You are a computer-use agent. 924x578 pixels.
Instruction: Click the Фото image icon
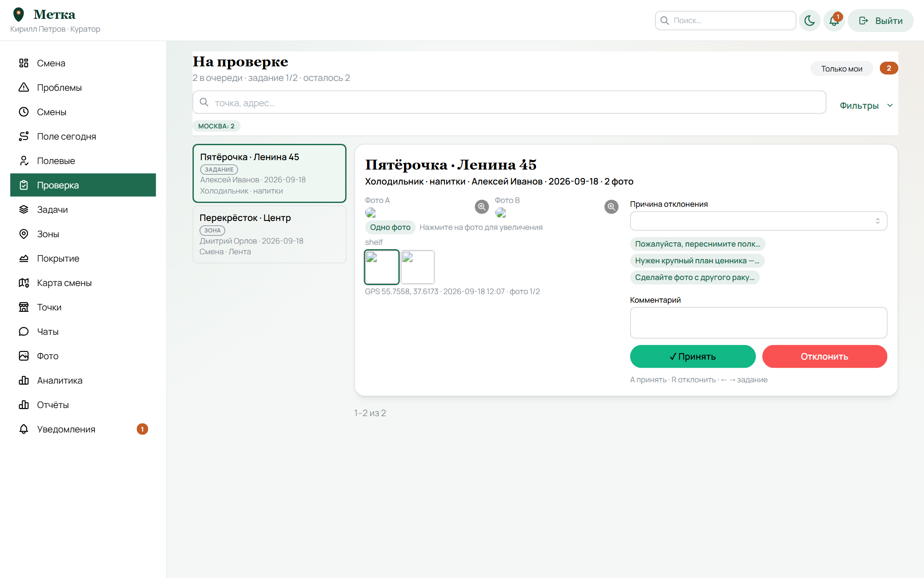pyautogui.click(x=24, y=356)
